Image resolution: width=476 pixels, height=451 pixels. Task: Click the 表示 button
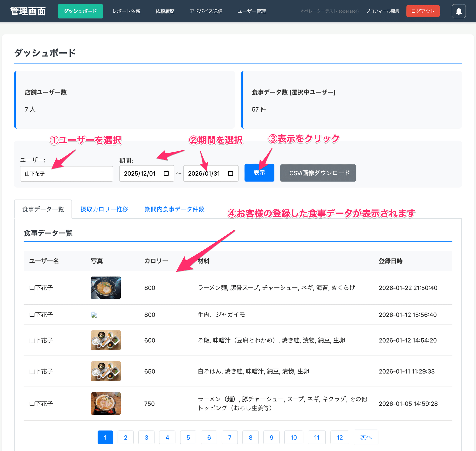pos(259,173)
